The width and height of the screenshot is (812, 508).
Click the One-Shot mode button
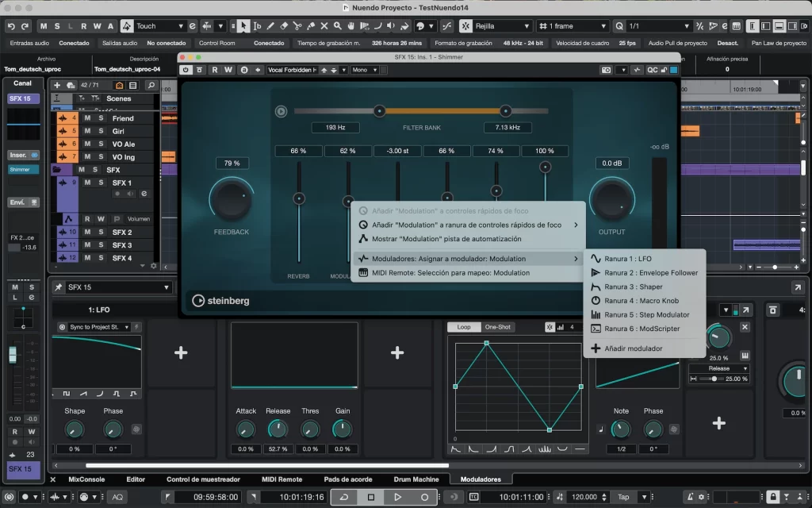click(497, 327)
